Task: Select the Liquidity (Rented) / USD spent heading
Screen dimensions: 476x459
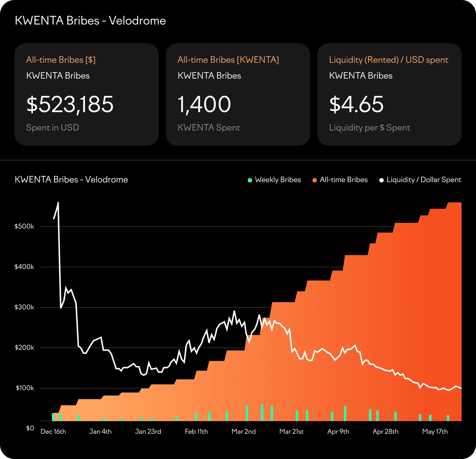Action: pyautogui.click(x=389, y=60)
